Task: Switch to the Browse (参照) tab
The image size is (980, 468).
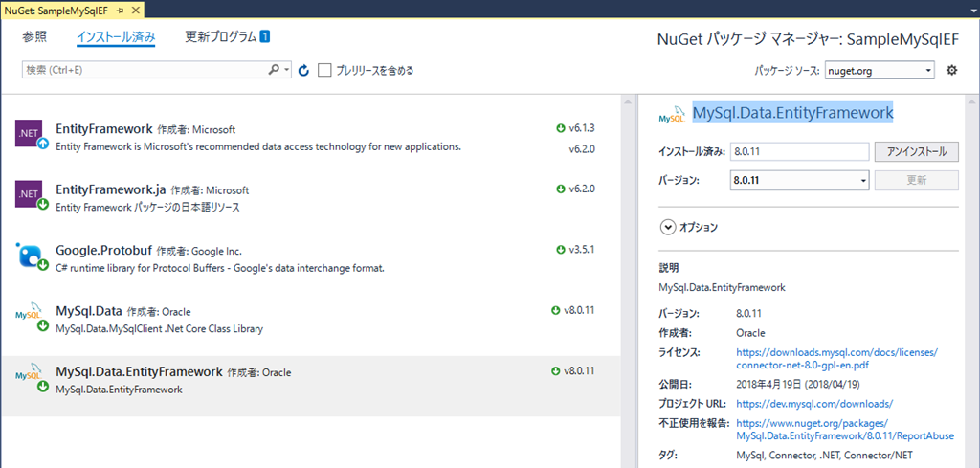Action: [x=34, y=38]
